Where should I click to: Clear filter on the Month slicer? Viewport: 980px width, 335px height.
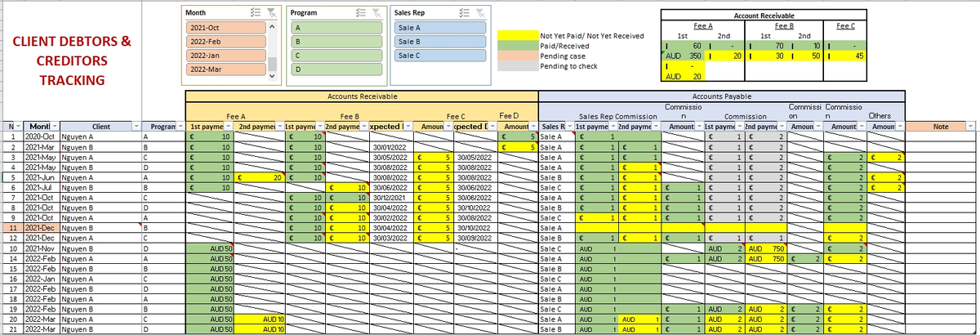tap(270, 13)
